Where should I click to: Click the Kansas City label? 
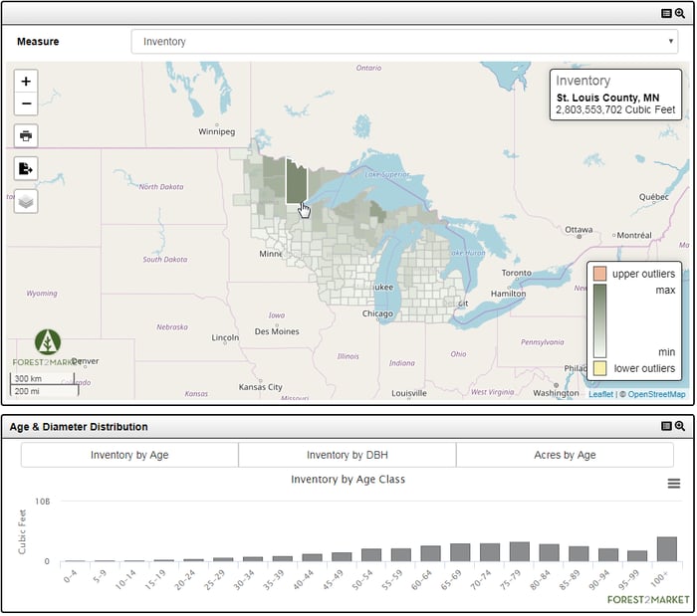tap(260, 387)
